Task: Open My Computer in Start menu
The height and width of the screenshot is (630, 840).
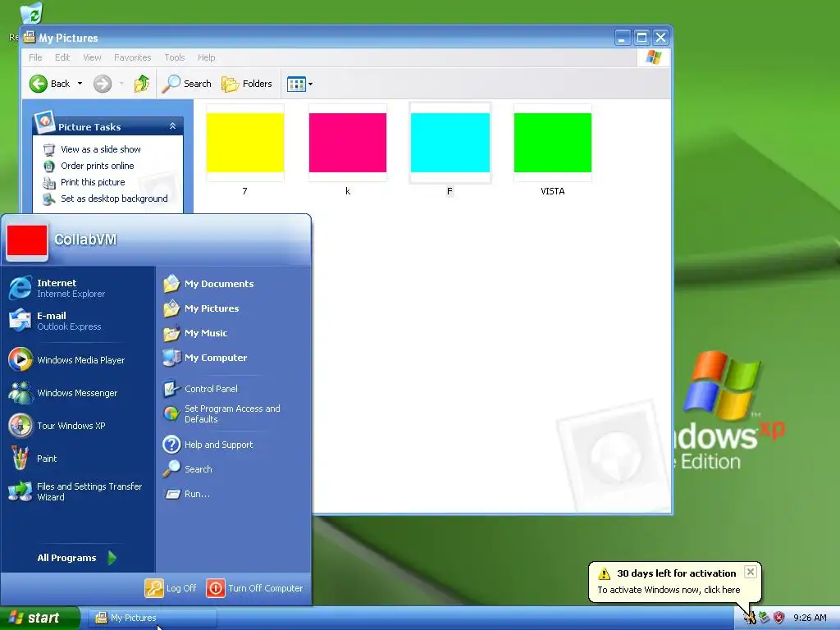Action: [205, 358]
